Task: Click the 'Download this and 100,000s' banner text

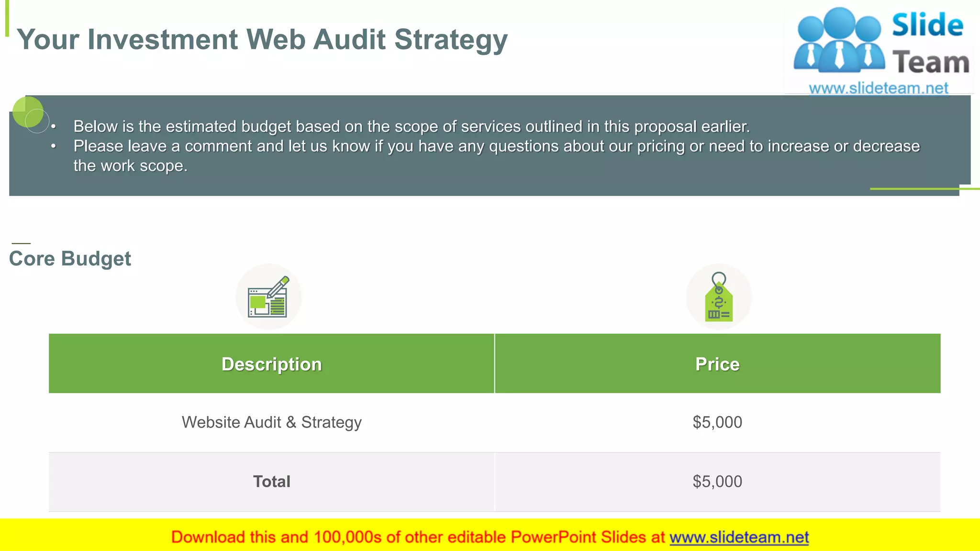Action: point(418,537)
